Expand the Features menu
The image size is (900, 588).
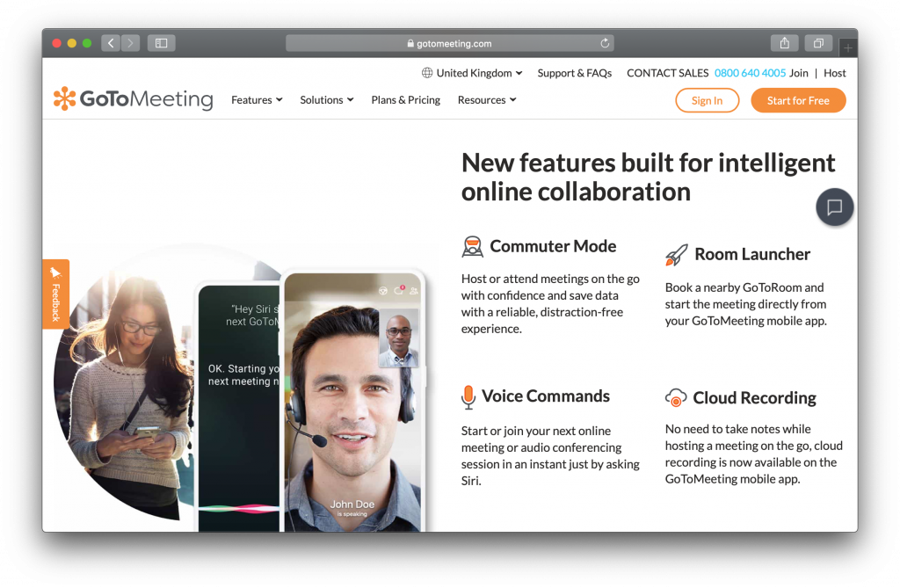click(257, 100)
